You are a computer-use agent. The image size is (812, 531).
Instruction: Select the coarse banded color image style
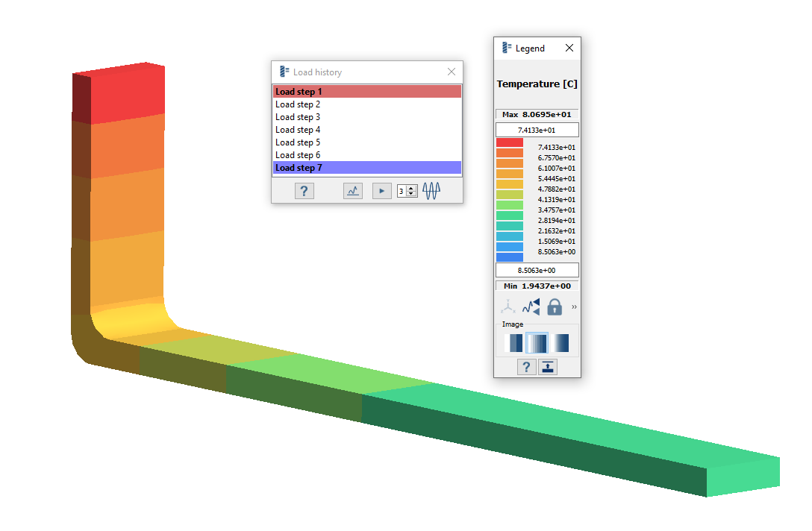click(x=516, y=343)
